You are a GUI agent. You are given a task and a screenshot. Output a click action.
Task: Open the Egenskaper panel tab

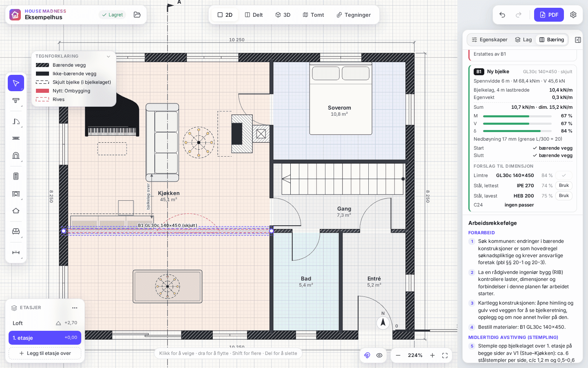[x=490, y=40]
